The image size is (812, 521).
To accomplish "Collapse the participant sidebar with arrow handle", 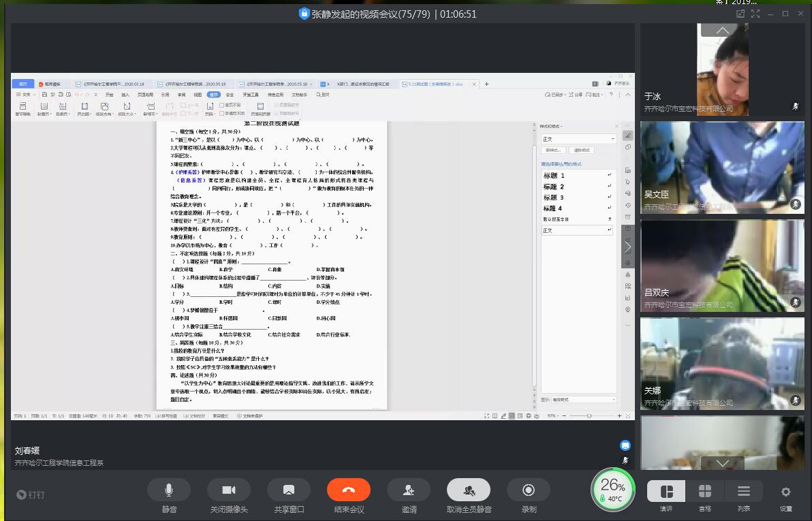I will (627, 247).
